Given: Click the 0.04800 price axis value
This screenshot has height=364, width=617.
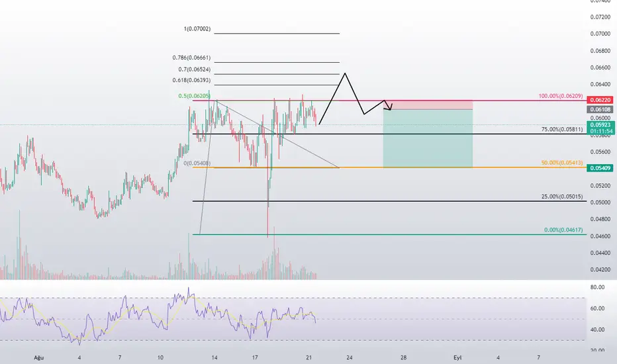Looking at the screenshot, I should pos(600,219).
